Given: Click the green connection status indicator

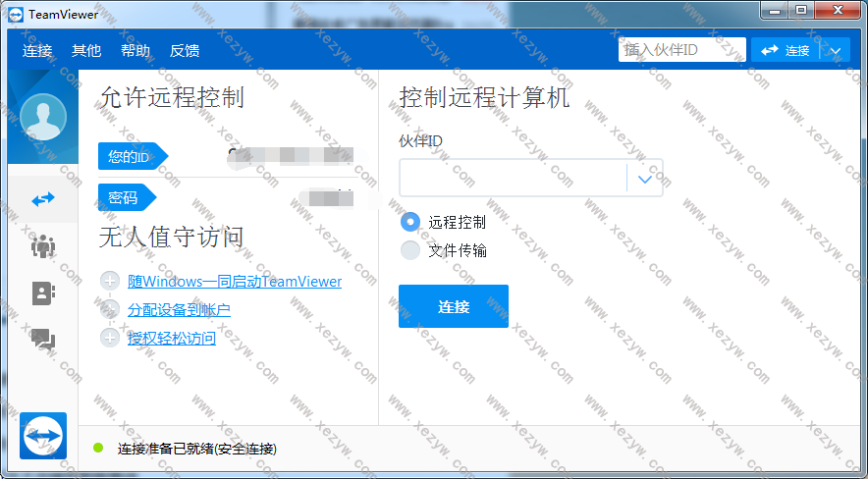Looking at the screenshot, I should [98, 448].
